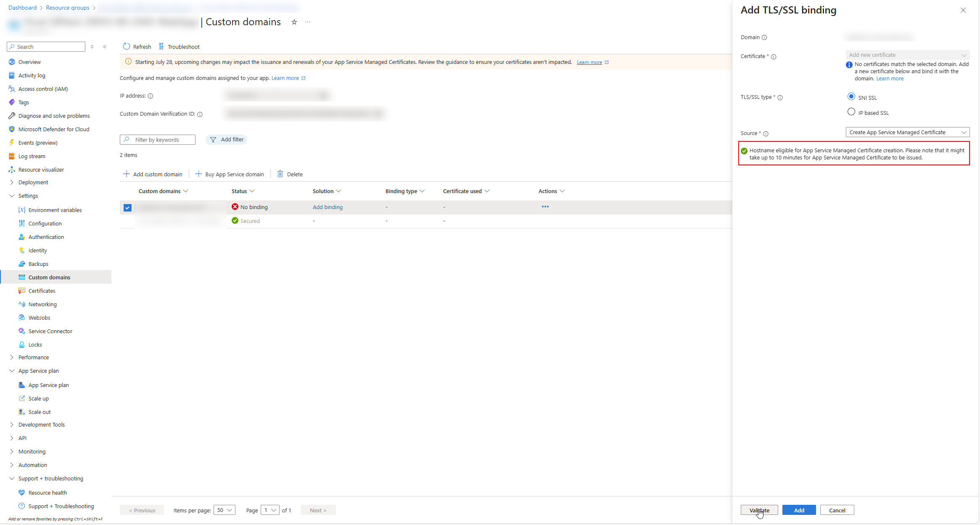Click the Delete trash icon
This screenshot has width=980, height=525.
280,174
